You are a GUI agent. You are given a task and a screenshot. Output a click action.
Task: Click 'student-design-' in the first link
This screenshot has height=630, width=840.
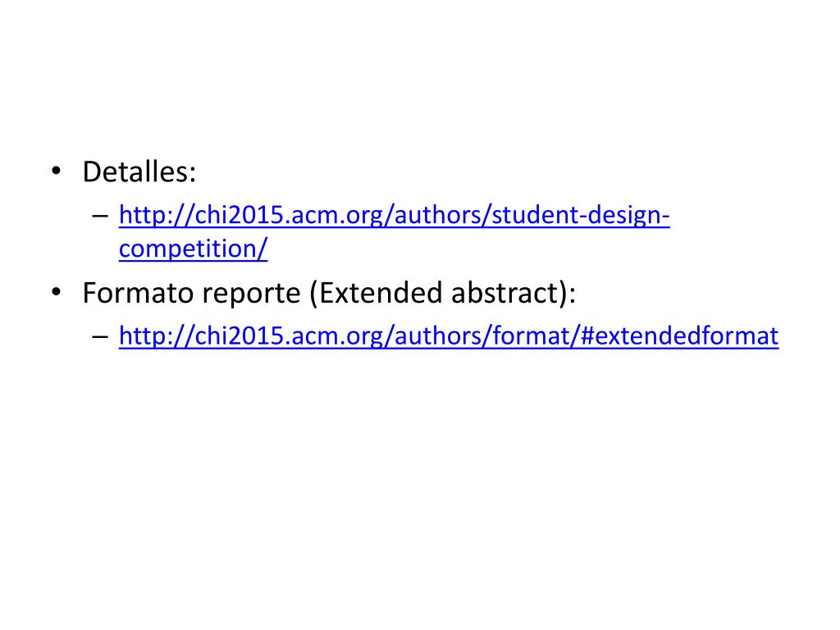point(581,216)
